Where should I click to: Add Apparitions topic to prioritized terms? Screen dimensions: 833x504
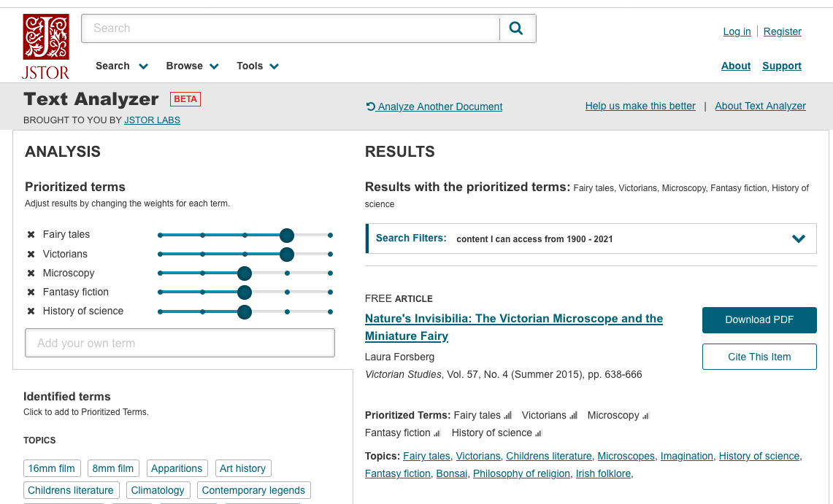[177, 468]
